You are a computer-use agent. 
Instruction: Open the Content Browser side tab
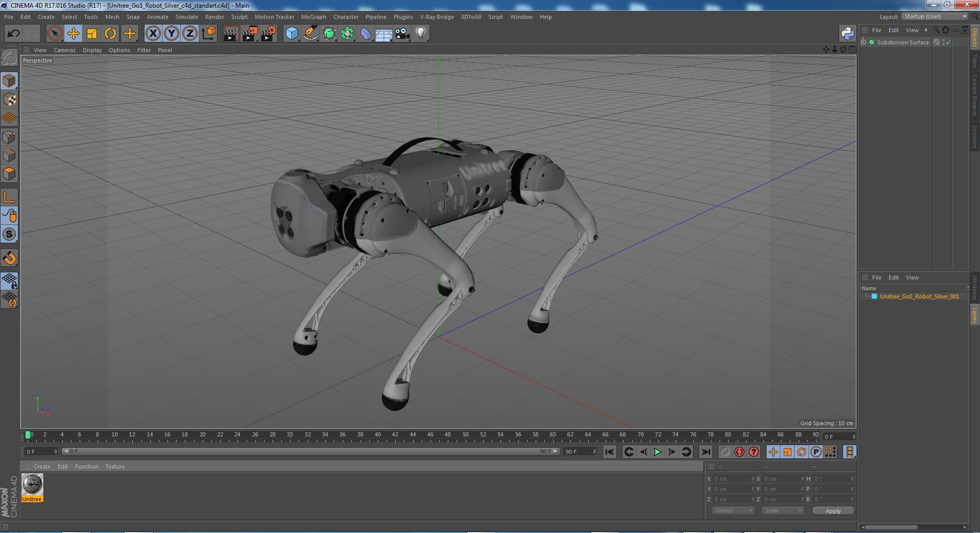974,95
